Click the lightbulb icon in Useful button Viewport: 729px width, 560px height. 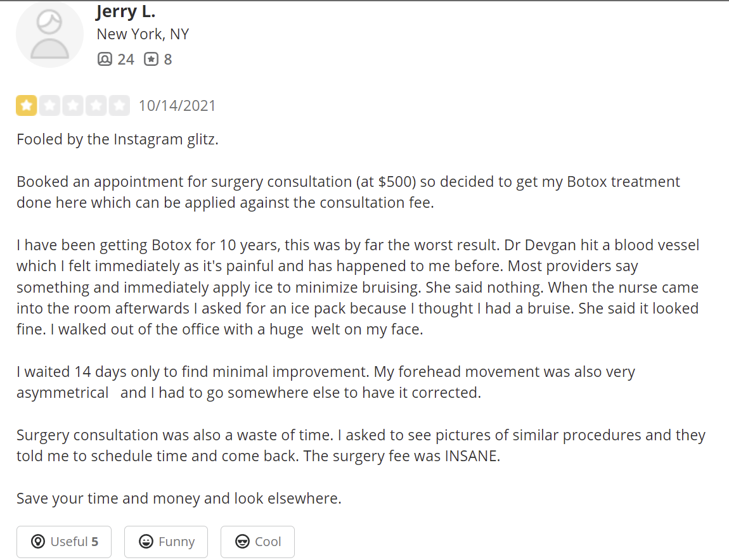38,542
